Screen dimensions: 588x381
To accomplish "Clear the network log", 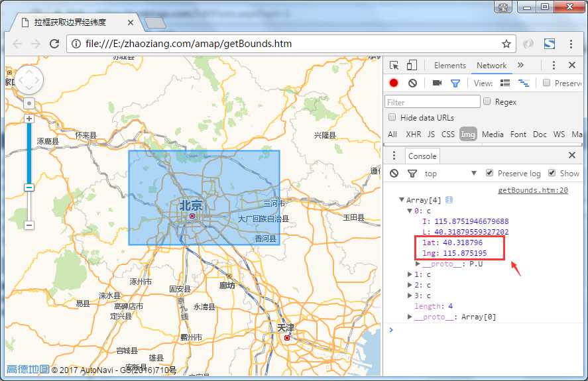I will tap(412, 83).
